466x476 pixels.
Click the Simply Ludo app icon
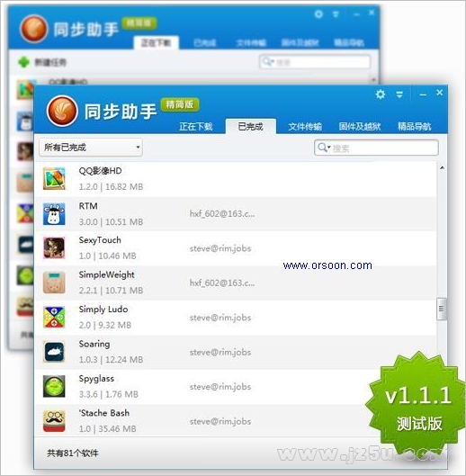(x=54, y=318)
